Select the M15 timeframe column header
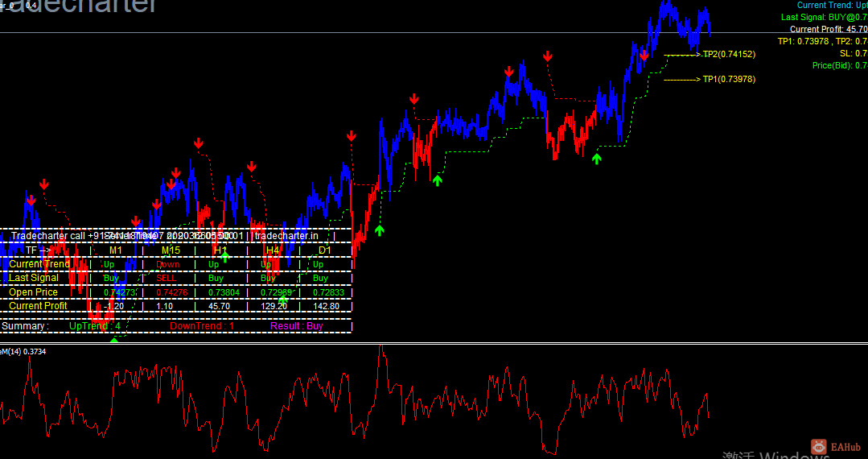This screenshot has height=459, width=868. [x=171, y=250]
